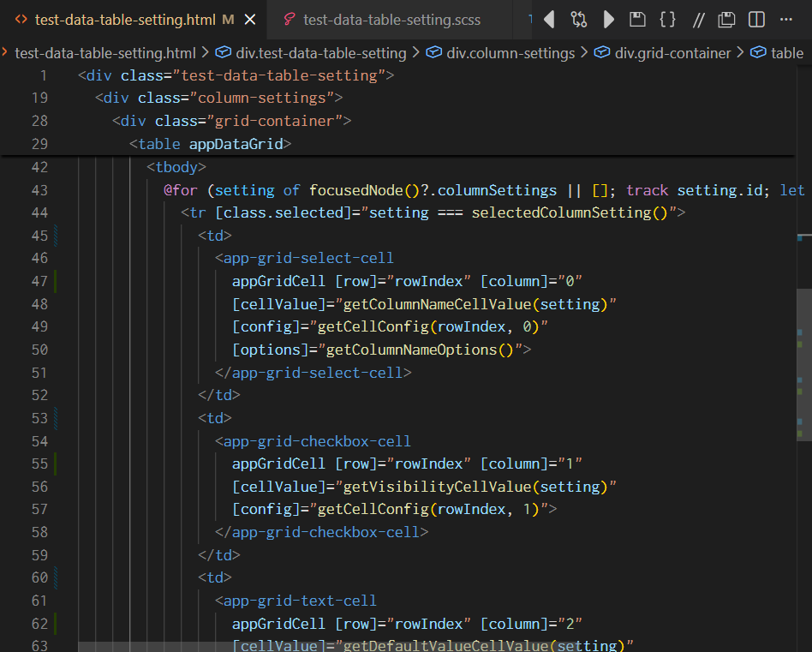Click the app-grid-text-cell opening tag
The image size is (812, 652).
pos(296,601)
